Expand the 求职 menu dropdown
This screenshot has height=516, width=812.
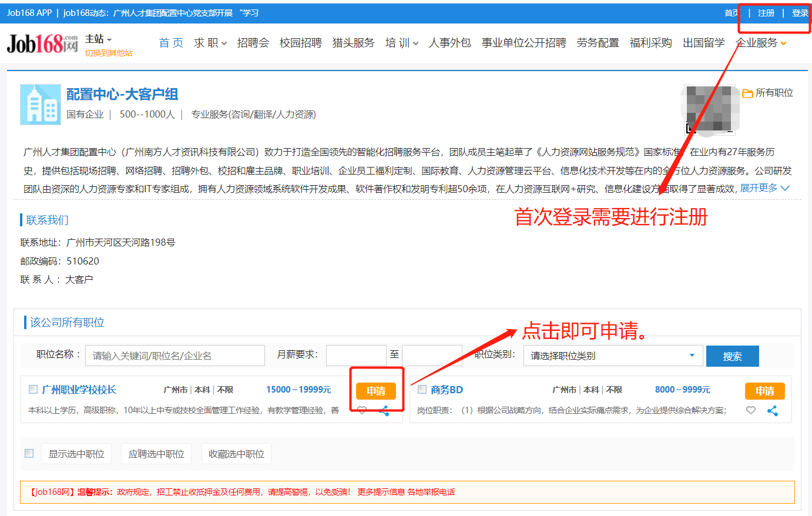(x=210, y=43)
